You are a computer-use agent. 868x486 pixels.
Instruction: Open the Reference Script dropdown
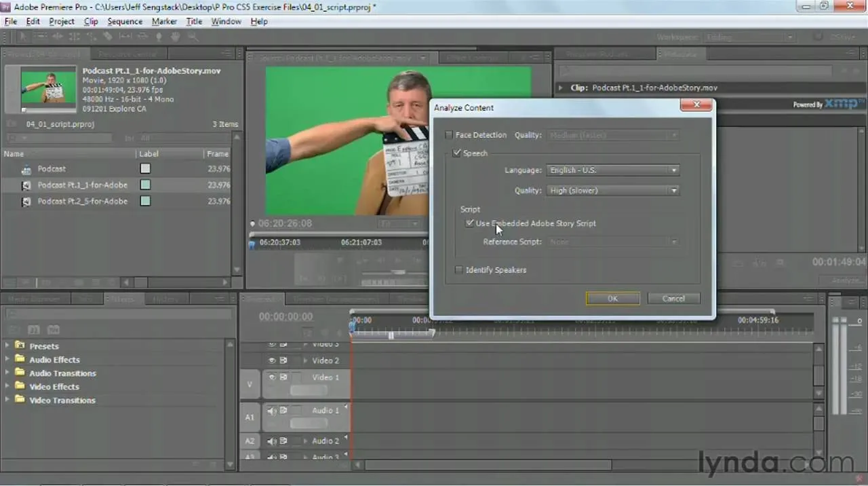(x=613, y=242)
